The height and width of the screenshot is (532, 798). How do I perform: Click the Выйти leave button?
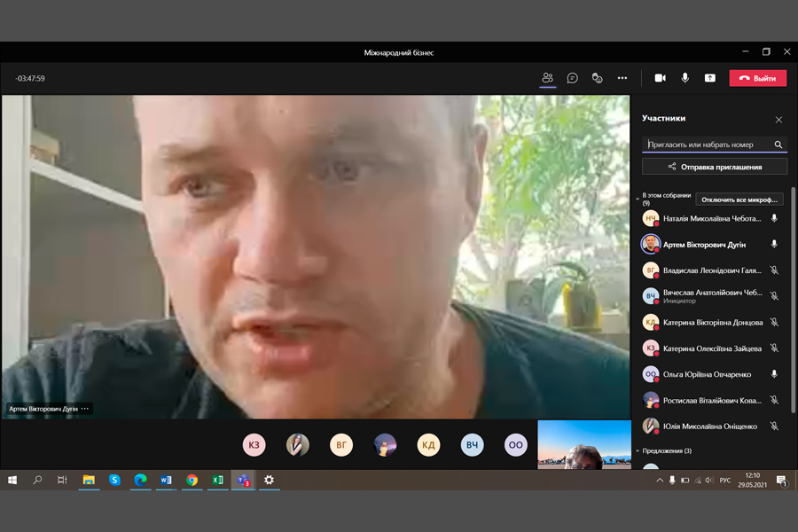[x=757, y=78]
